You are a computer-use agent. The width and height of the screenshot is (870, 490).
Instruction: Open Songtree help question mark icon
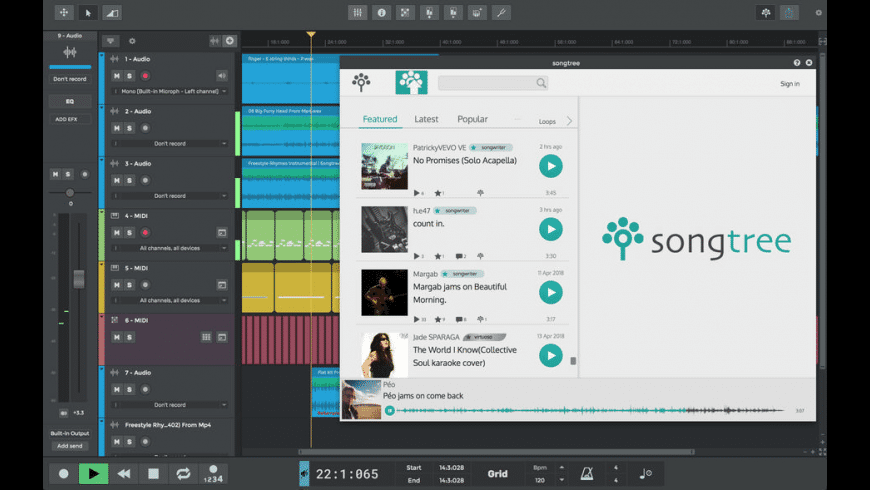[x=797, y=63]
